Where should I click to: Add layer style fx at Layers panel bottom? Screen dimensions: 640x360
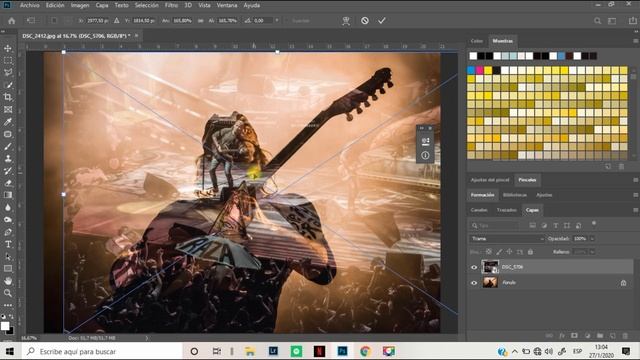coord(562,336)
